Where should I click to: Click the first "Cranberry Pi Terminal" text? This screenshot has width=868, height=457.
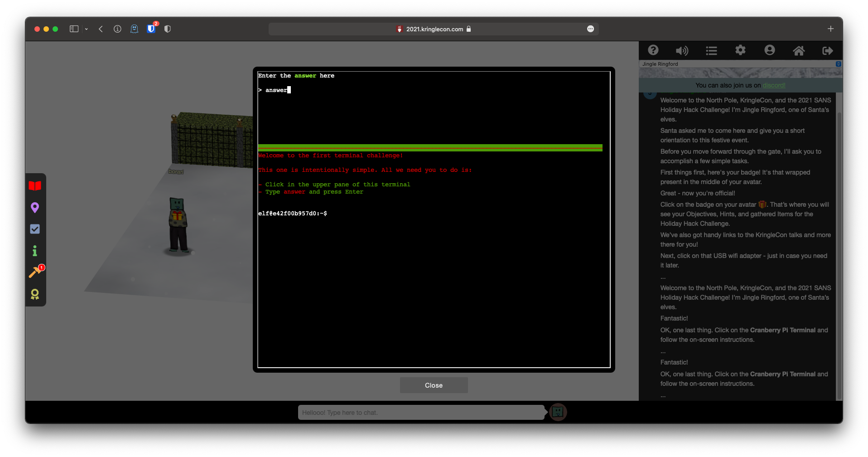[783, 330]
